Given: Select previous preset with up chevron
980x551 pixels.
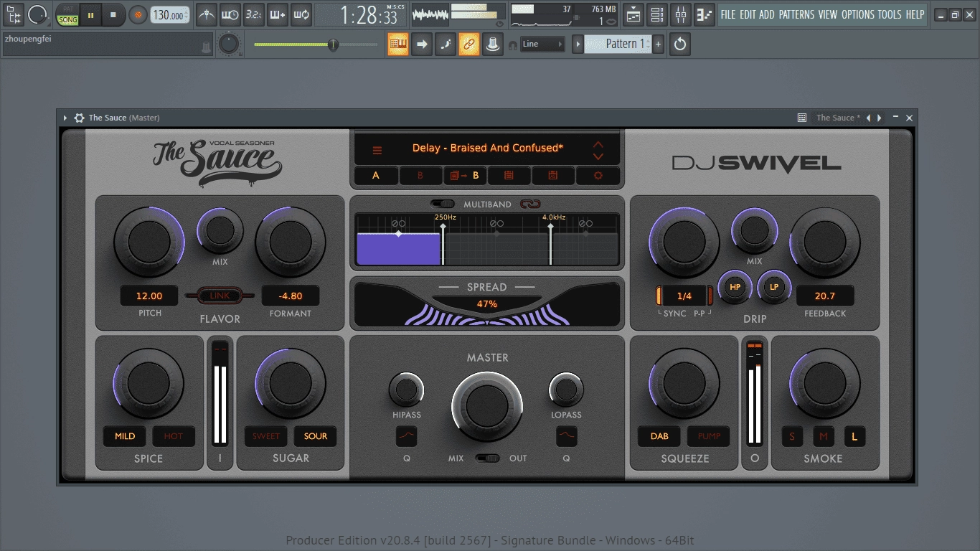Looking at the screenshot, I should (598, 144).
